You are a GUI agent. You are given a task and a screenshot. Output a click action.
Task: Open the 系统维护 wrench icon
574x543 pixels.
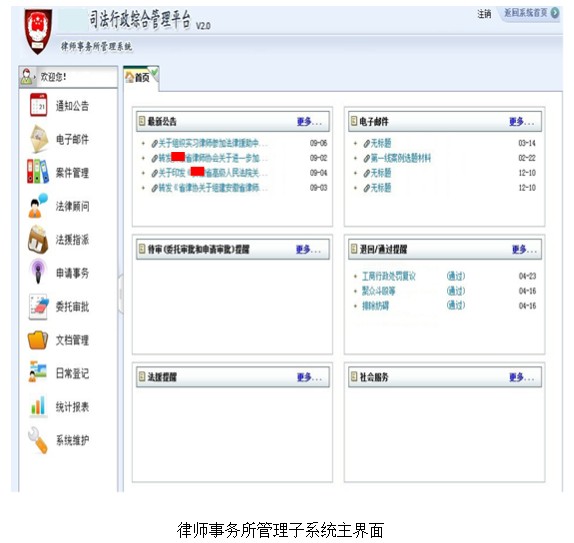click(38, 440)
